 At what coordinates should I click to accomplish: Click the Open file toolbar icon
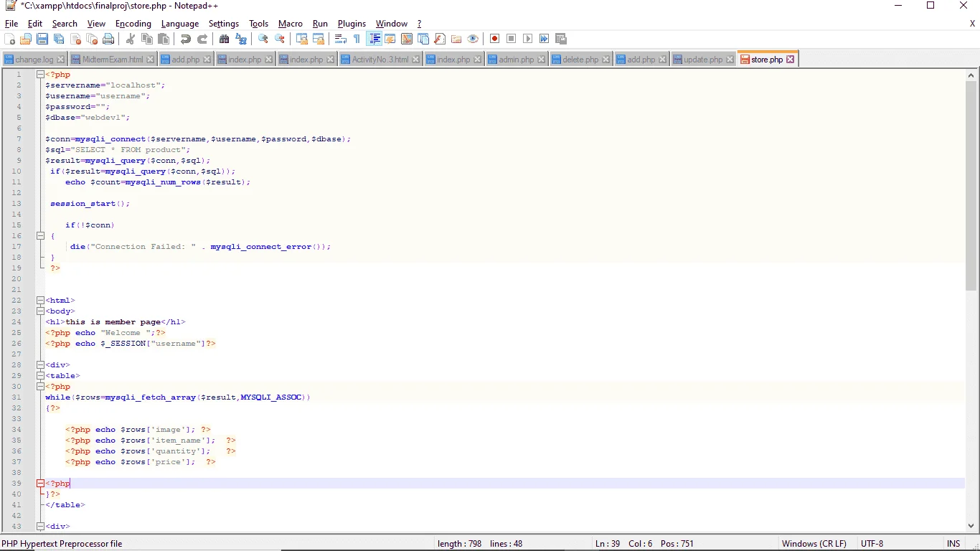pyautogui.click(x=26, y=39)
